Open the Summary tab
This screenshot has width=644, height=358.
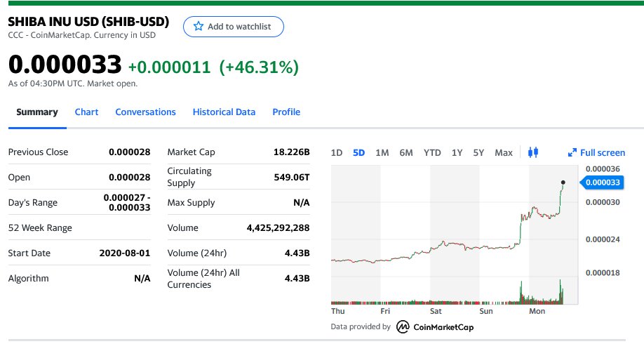(37, 112)
